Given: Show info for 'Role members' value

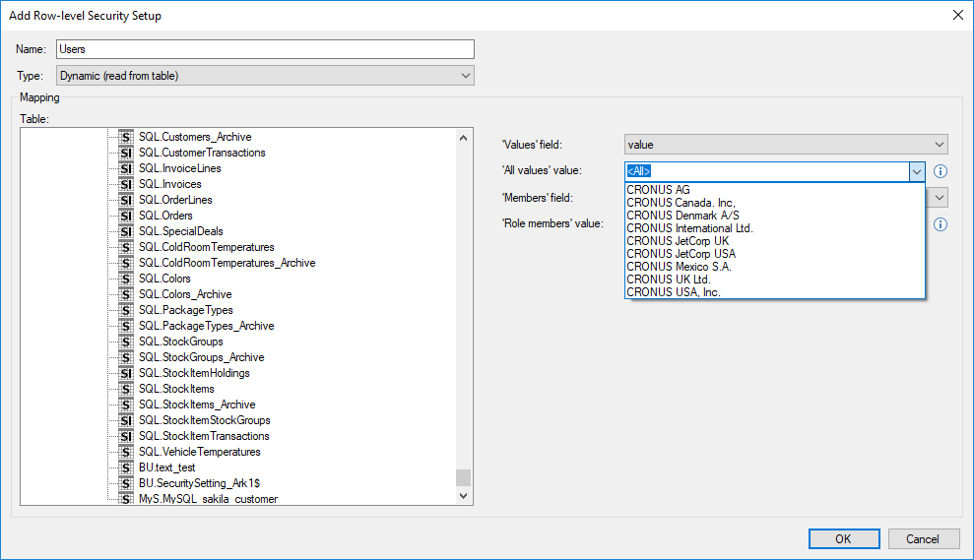Looking at the screenshot, I should 941,224.
